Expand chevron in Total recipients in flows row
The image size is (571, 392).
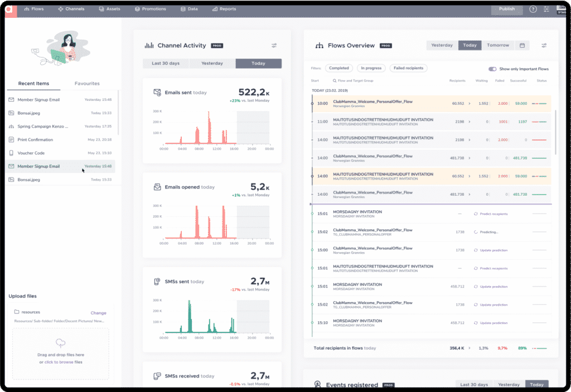(470, 349)
